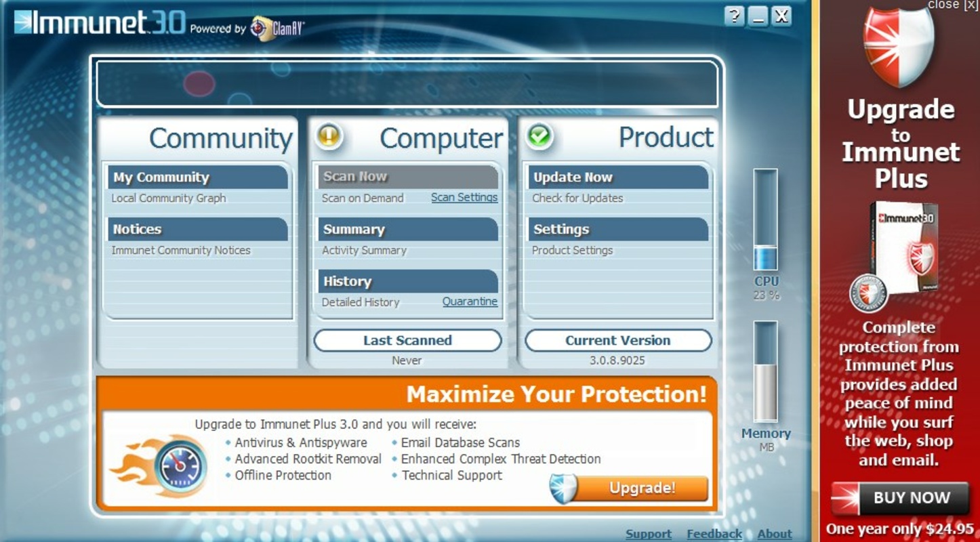The height and width of the screenshot is (542, 980).
Task: Click the 'Email Database Scans' feature text
Action: (x=460, y=442)
